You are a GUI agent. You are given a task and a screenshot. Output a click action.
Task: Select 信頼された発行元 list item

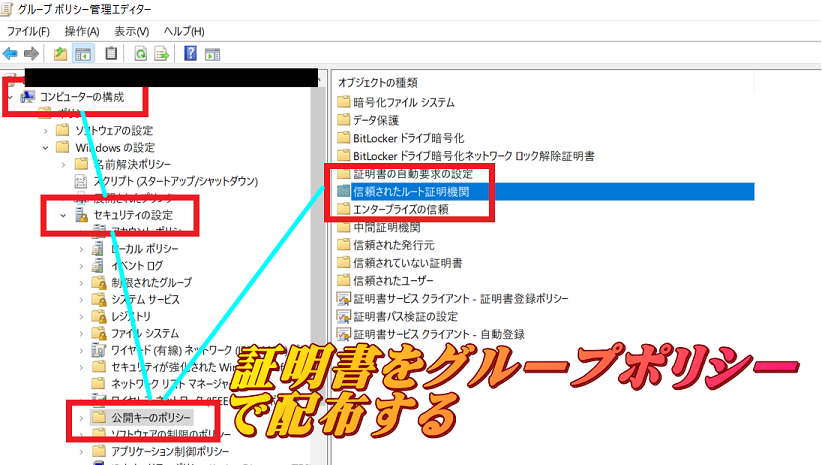tap(394, 245)
